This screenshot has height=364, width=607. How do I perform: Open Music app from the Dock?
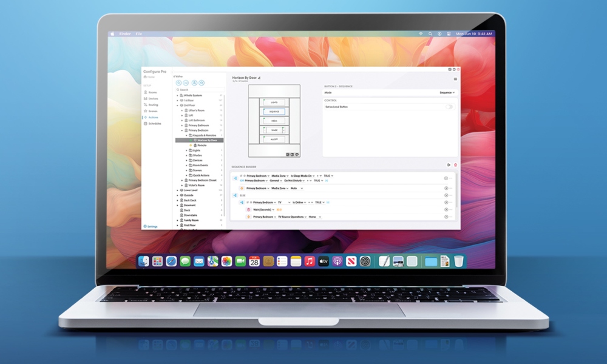click(310, 261)
